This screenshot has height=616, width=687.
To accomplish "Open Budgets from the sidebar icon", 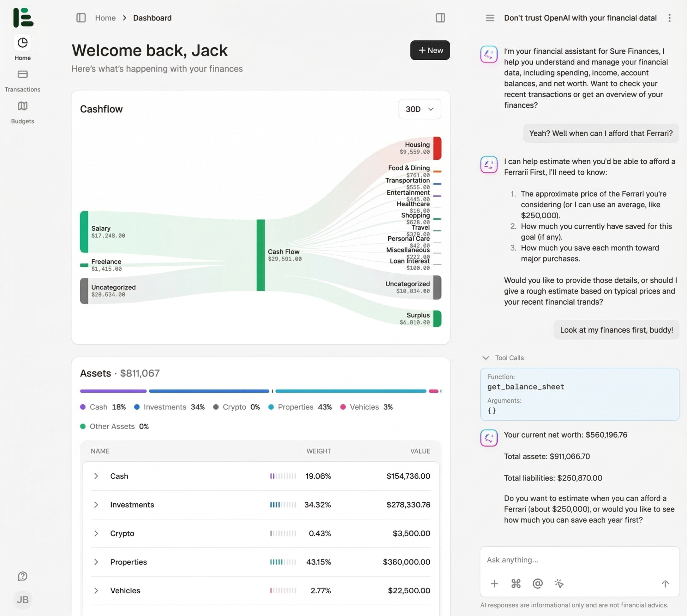I will 22,106.
